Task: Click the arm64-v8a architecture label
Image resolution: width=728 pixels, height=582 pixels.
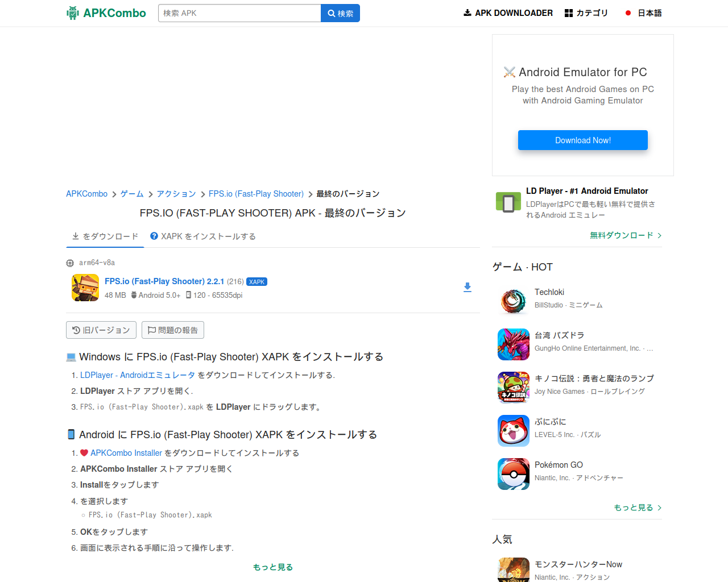Action: [x=97, y=263]
